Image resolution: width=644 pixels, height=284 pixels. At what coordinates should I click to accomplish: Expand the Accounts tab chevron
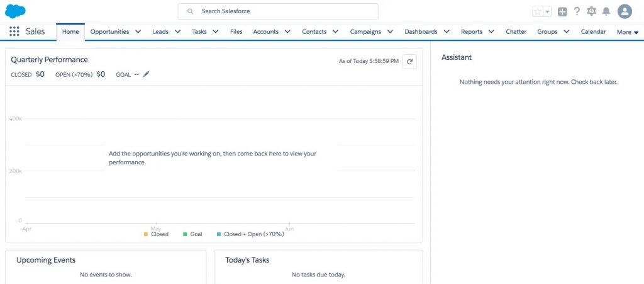287,31
